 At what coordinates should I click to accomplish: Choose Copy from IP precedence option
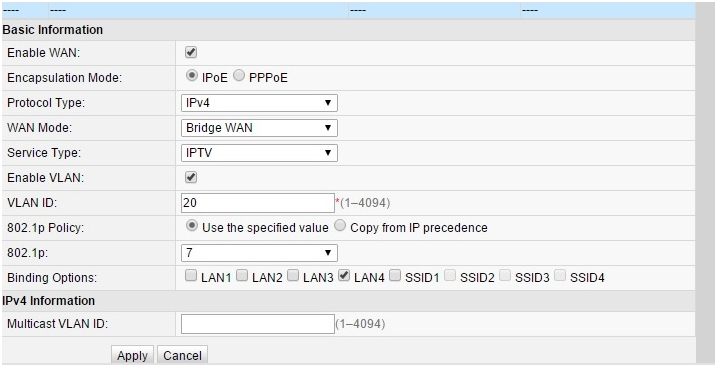pos(340,226)
